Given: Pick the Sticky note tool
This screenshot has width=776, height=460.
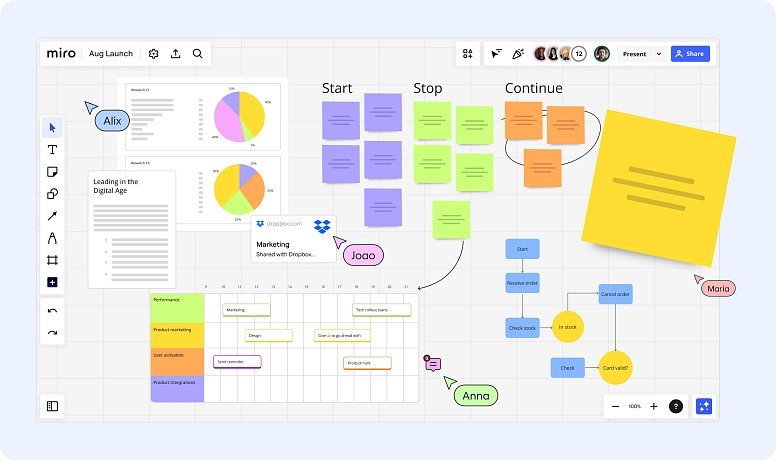Looking at the screenshot, I should coord(52,171).
